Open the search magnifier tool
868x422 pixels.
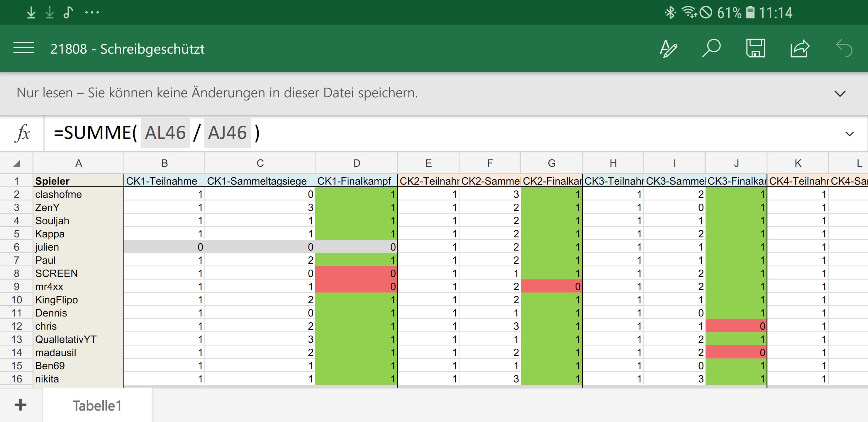click(x=711, y=48)
